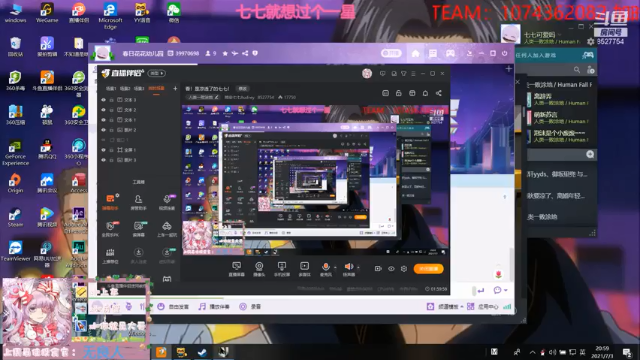Open the home icon in purple YY title bar

coord(415,53)
